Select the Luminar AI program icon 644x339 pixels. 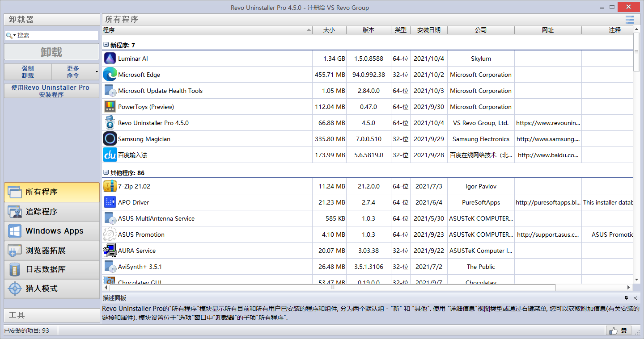pyautogui.click(x=110, y=58)
